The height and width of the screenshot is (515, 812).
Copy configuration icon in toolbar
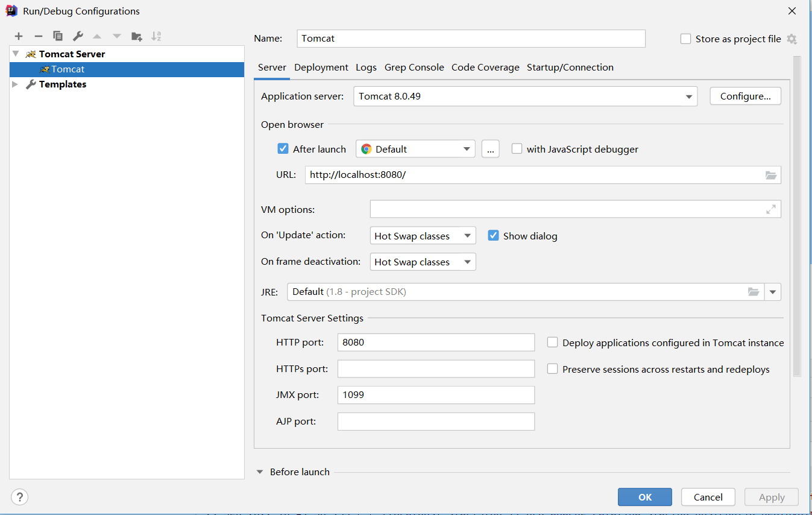click(58, 36)
